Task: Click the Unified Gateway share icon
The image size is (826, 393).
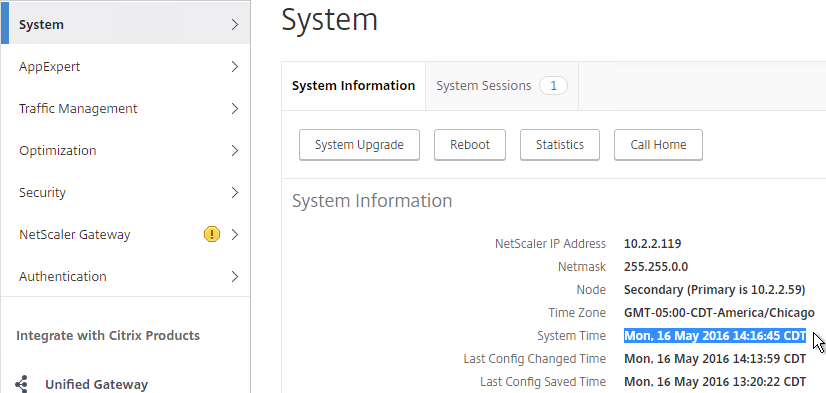Action: (22, 384)
